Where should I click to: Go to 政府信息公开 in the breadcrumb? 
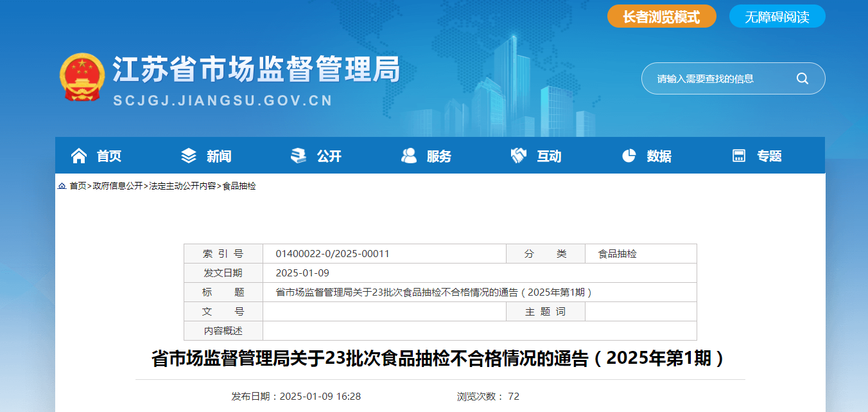[117, 186]
